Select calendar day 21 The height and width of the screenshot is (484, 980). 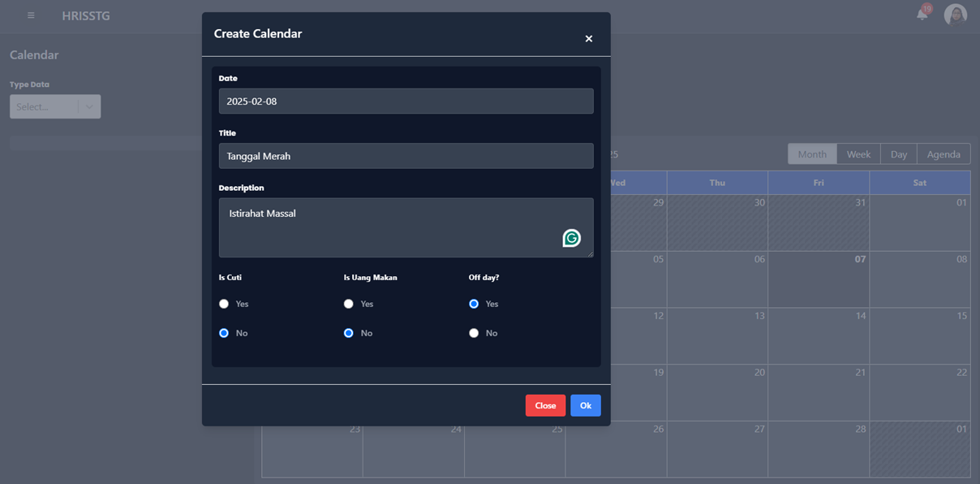click(819, 392)
